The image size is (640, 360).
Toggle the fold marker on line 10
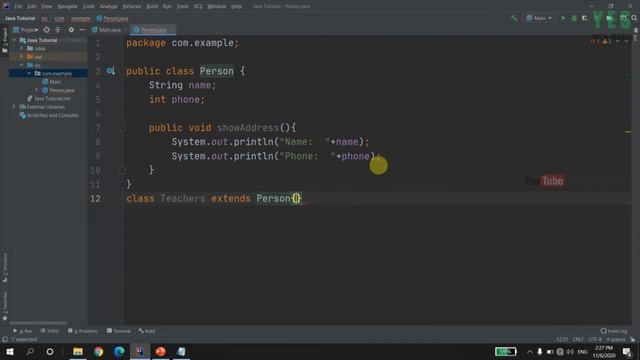pos(122,170)
